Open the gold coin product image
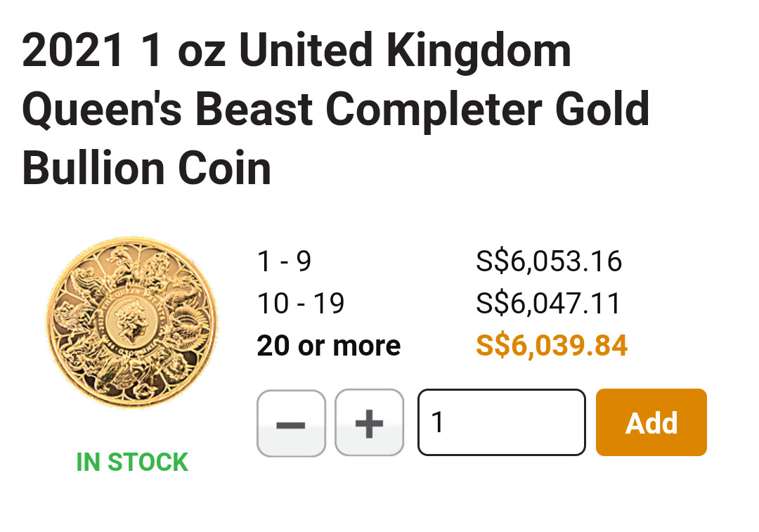 pos(132,322)
